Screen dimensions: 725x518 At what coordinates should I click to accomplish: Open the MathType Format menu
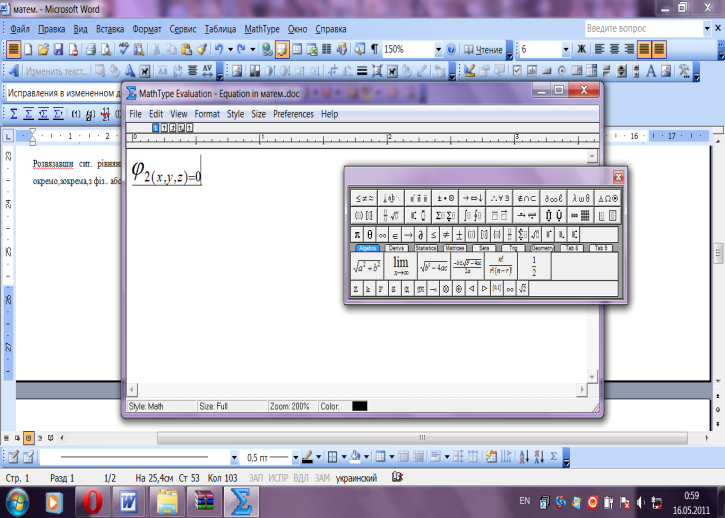(207, 114)
